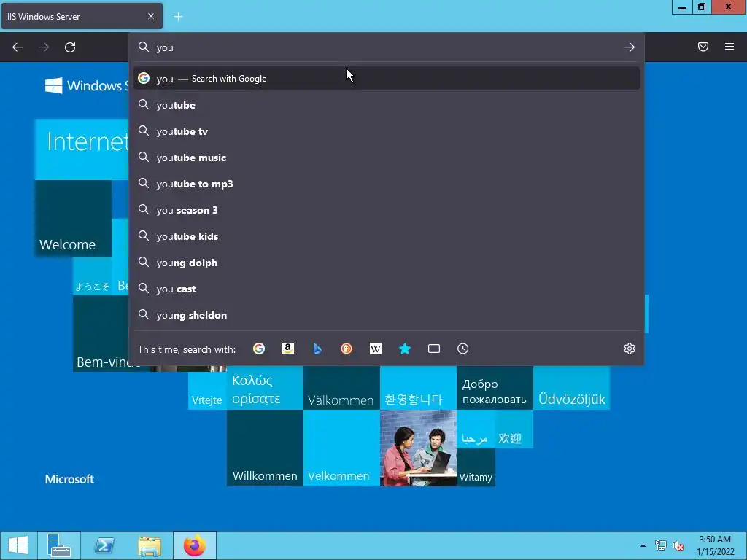
Task: Select the 'young dolph' suggestion
Action: (387, 262)
